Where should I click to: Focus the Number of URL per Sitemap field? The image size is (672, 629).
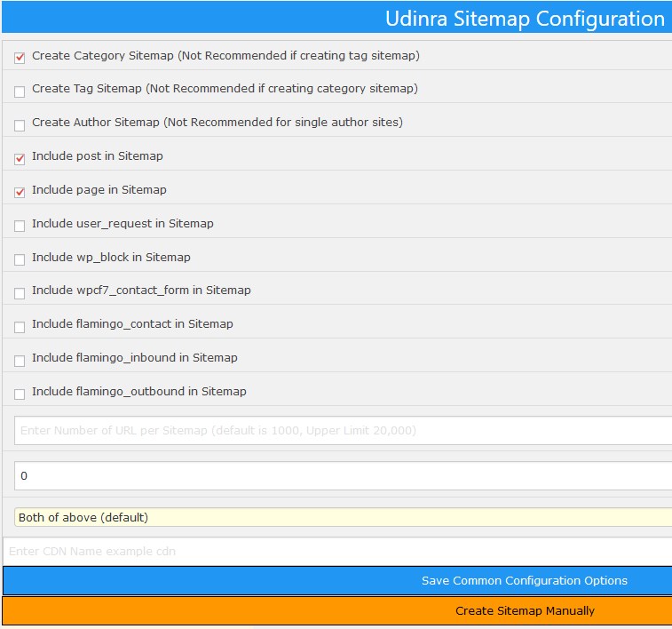(343, 431)
